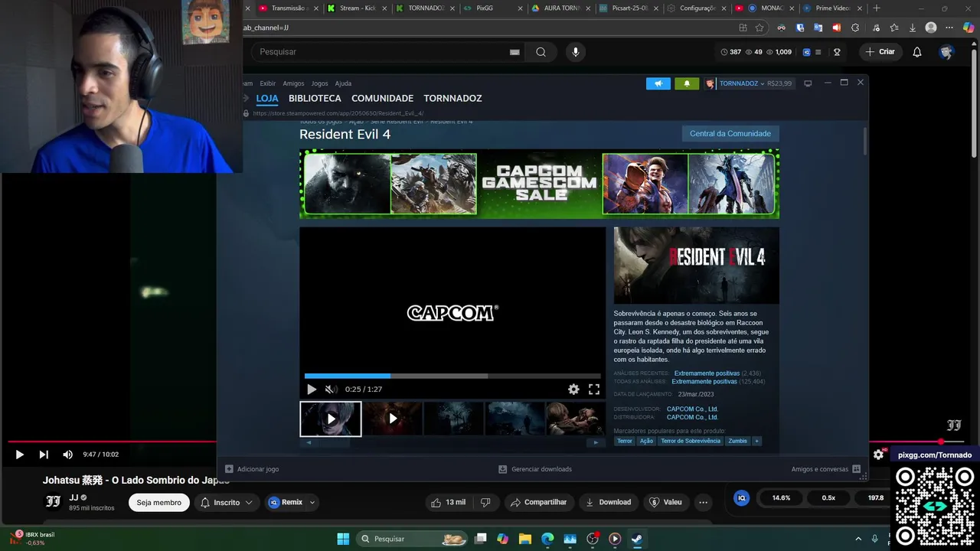Click Compartilhar share button
The width and height of the screenshot is (980, 551).
coord(538,503)
